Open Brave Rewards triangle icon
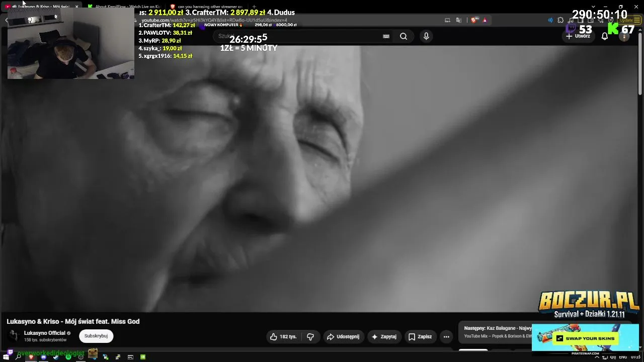This screenshot has height=362, width=644. [x=485, y=20]
